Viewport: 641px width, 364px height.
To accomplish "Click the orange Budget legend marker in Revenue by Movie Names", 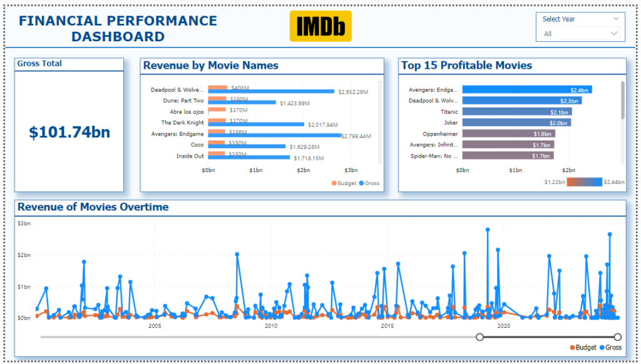I will [334, 183].
